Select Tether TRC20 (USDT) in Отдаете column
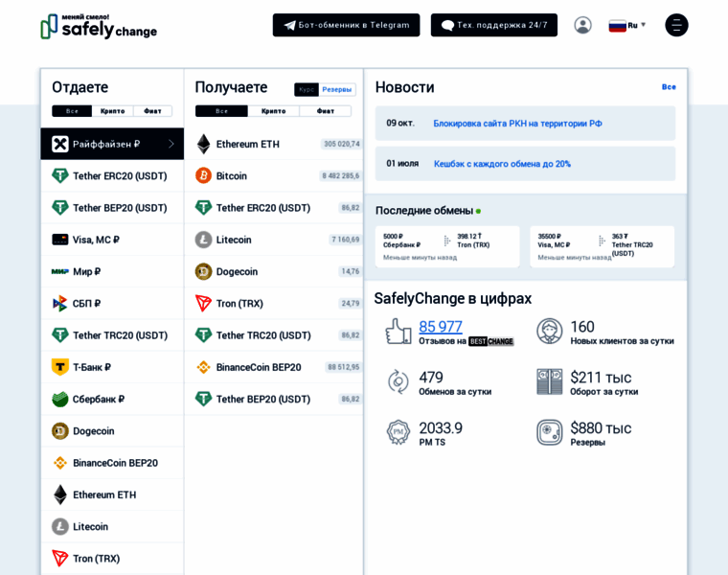 coord(112,335)
